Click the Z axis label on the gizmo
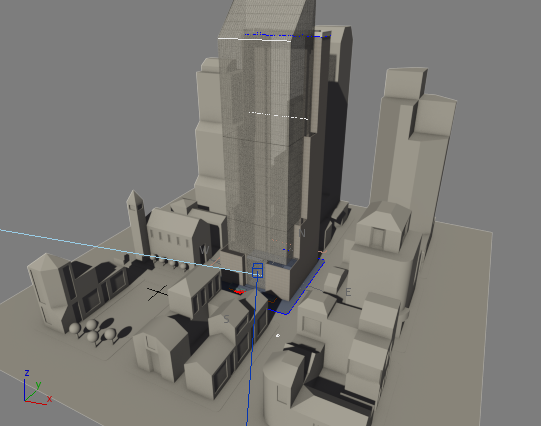The height and width of the screenshot is (426, 541). click(x=27, y=373)
